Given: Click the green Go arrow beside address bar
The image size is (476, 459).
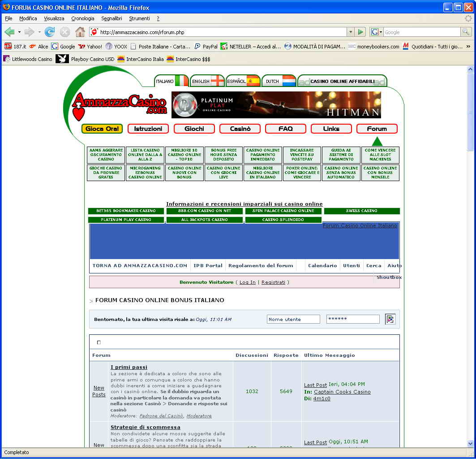Looking at the screenshot, I should [x=360, y=32].
